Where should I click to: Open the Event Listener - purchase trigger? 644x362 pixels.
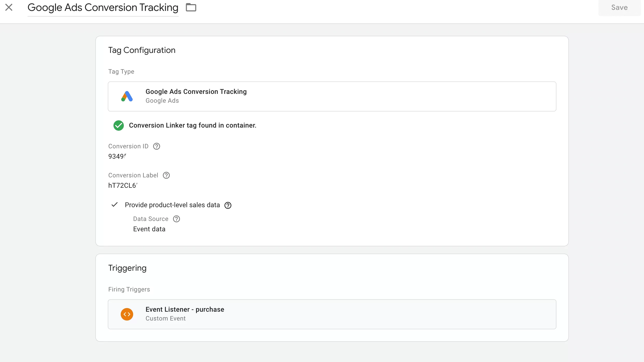[332, 314]
